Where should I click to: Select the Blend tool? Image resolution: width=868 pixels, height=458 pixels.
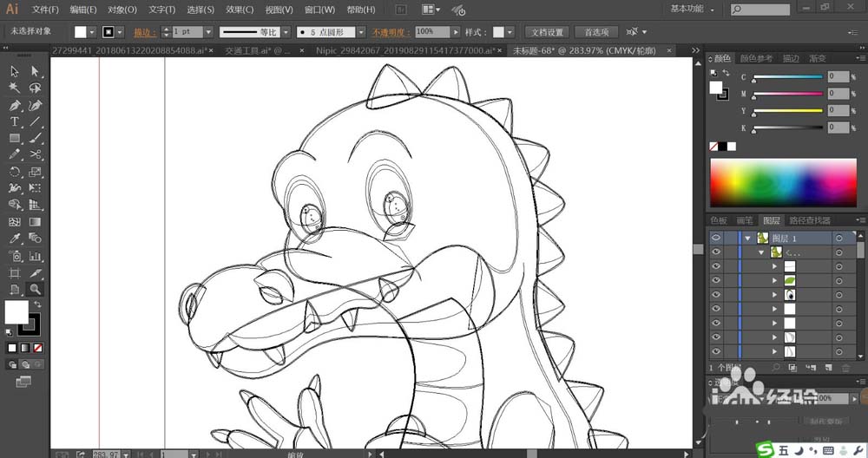coord(35,239)
